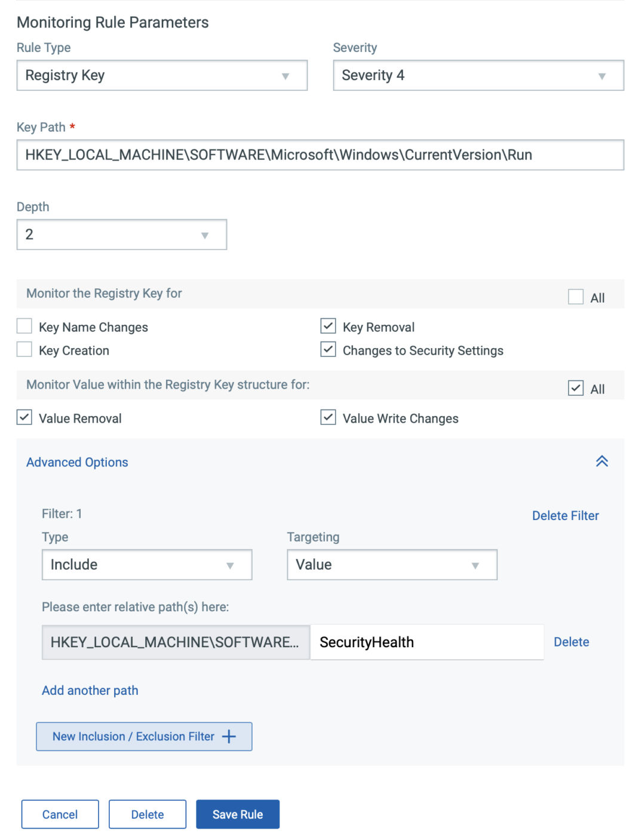Click Add another path

[x=90, y=690]
